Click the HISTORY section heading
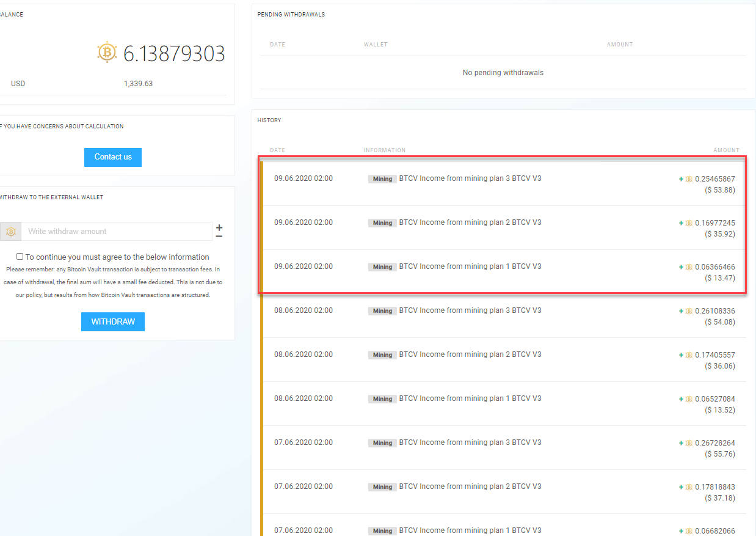The width and height of the screenshot is (756, 536). pyautogui.click(x=269, y=120)
